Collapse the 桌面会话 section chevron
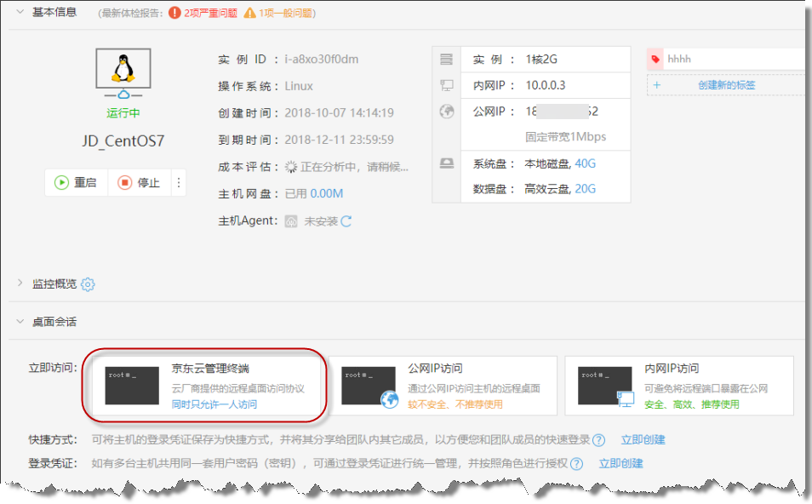The image size is (812, 504). 20,321
